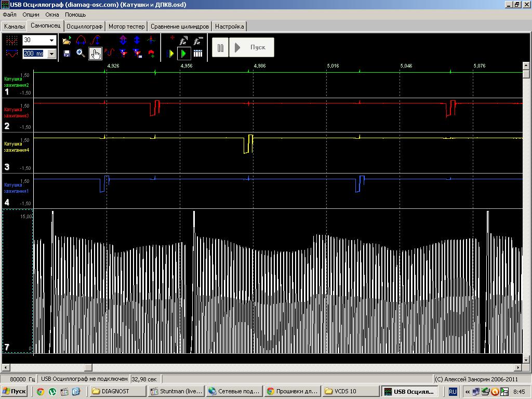This screenshot has width=532, height=399.
Task: Switch to the Мотор тестер tab
Action: 127,26
